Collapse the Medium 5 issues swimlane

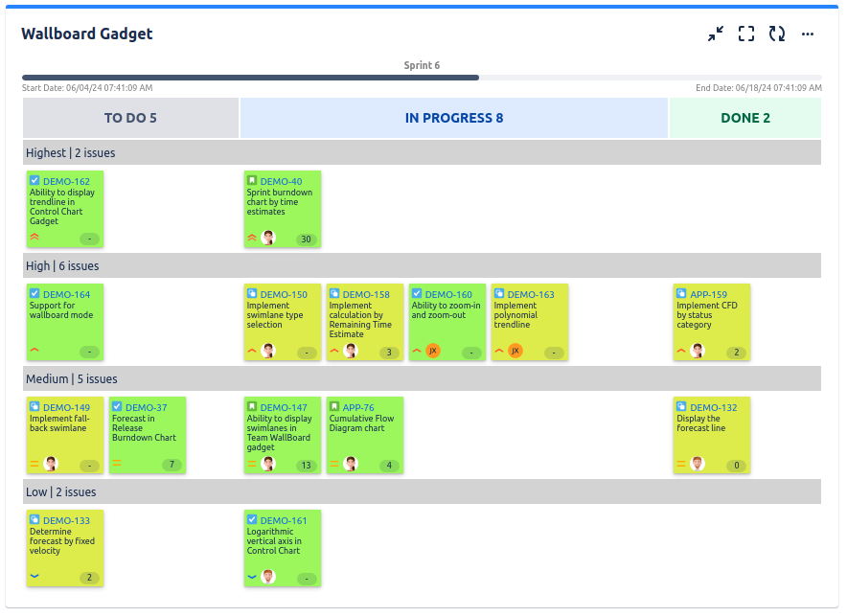click(x=422, y=378)
